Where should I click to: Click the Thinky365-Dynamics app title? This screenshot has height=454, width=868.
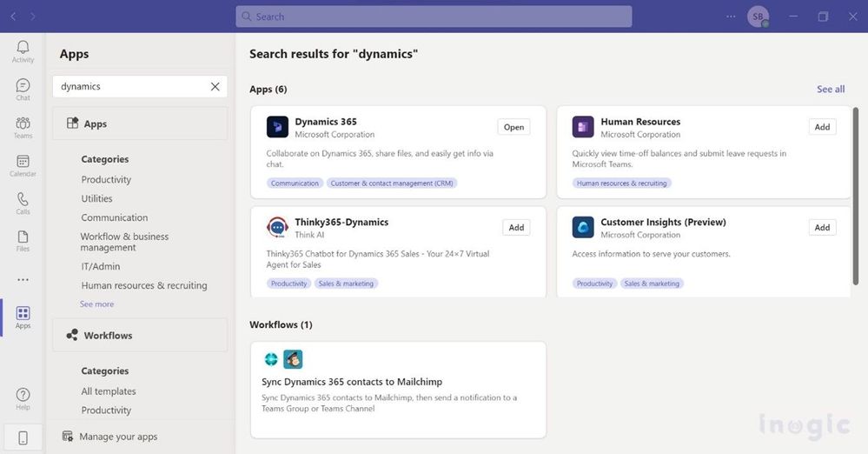(341, 222)
